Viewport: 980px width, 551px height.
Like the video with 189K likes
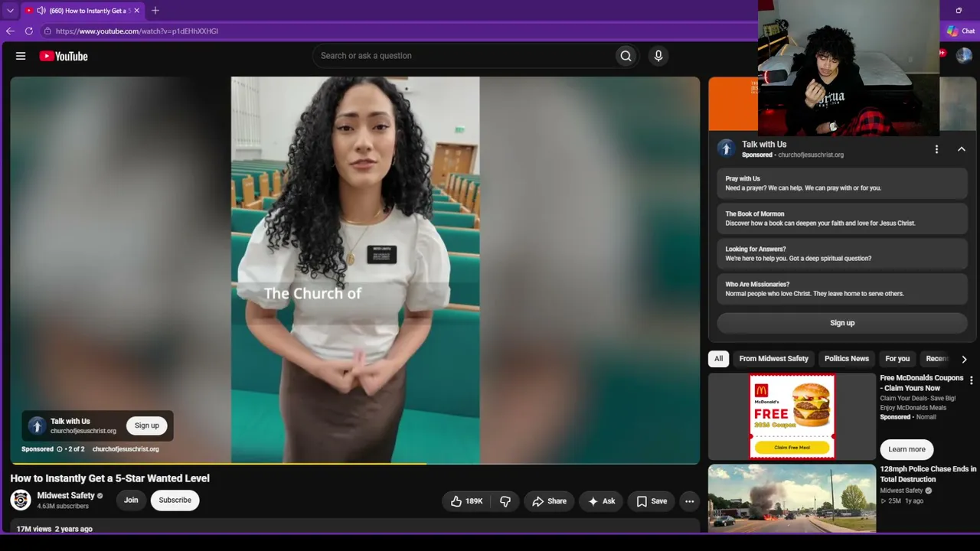coord(466,501)
